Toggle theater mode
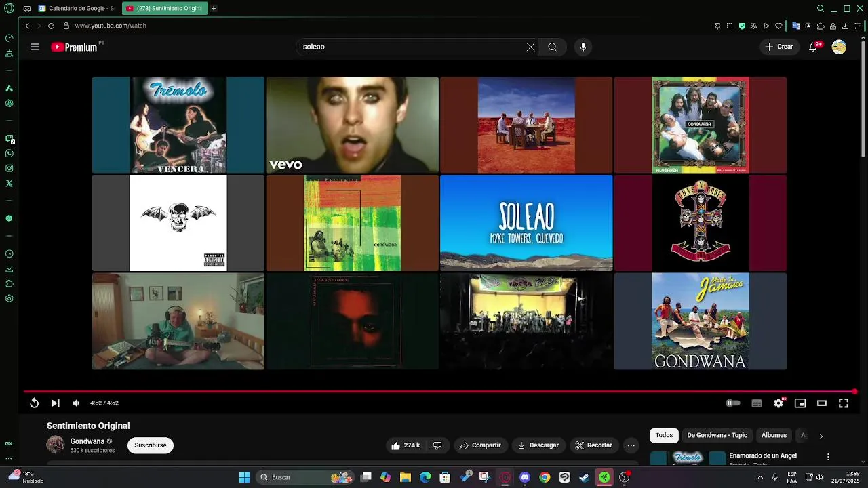The height and width of the screenshot is (488, 868). 822,403
